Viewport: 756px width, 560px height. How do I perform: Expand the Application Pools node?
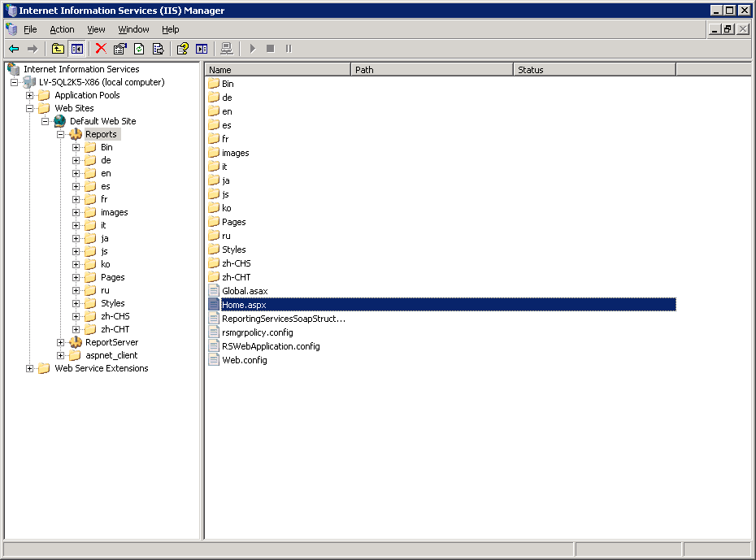coord(30,95)
